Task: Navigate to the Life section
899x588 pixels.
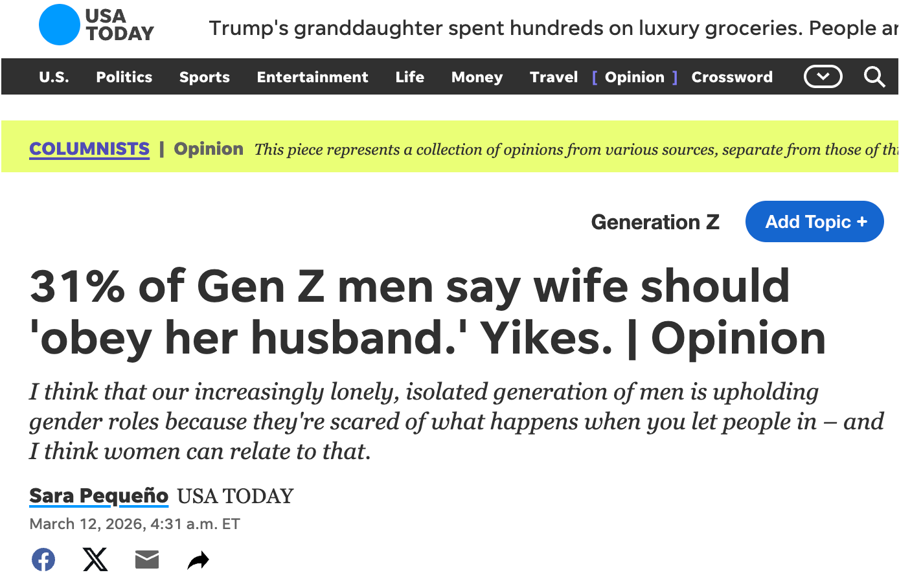Action: pos(410,77)
